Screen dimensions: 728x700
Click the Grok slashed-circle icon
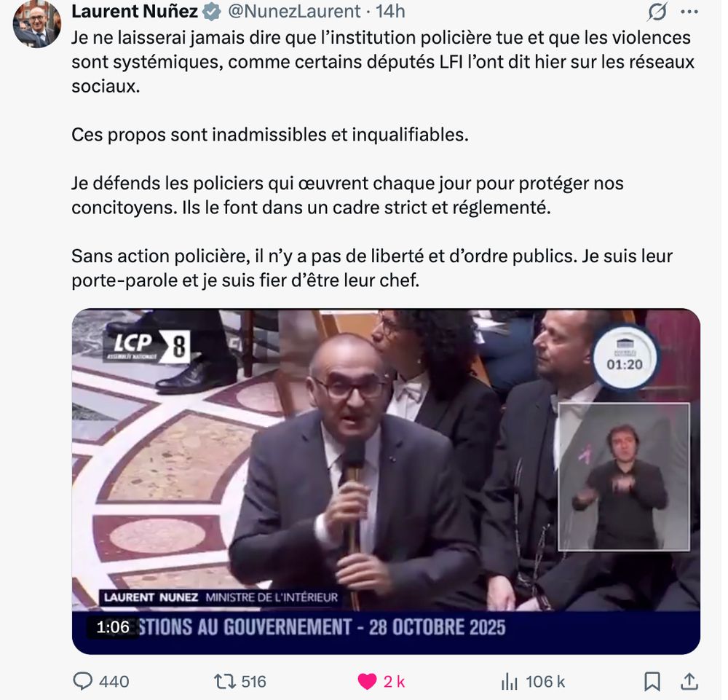657,12
